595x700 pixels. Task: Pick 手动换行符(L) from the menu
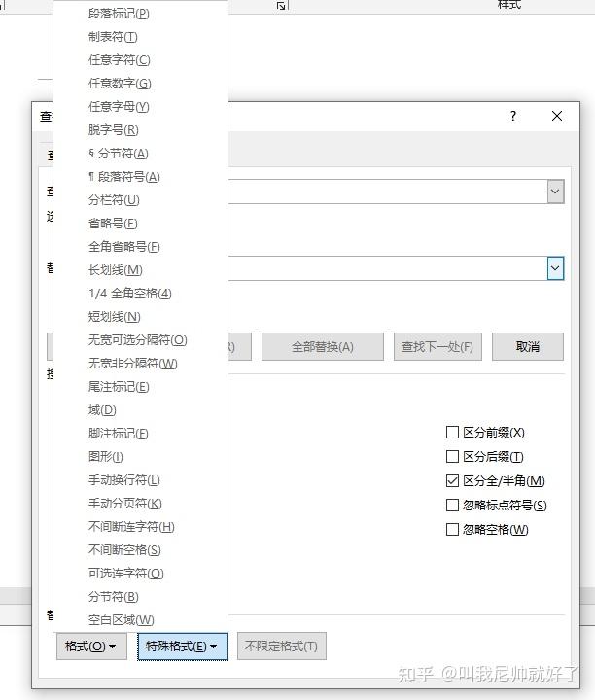[x=124, y=480]
